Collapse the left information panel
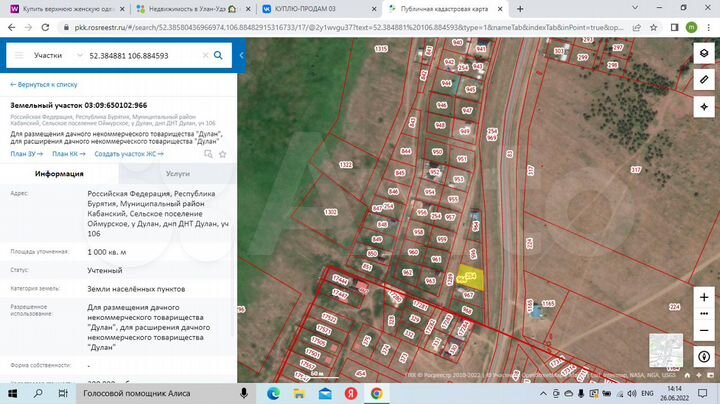Screen dimensions: 720x404 tap(242, 57)
